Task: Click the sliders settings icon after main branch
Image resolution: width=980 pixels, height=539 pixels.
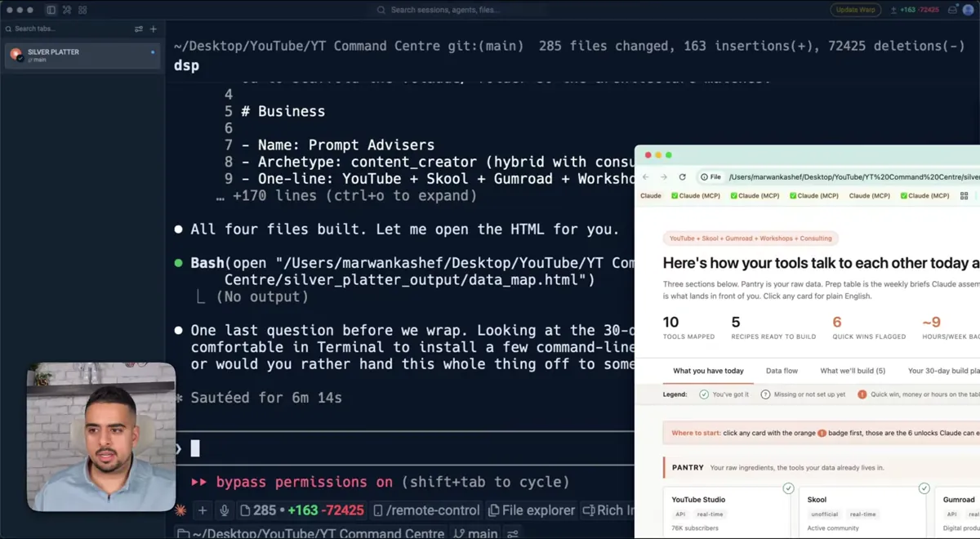Action: [513, 533]
